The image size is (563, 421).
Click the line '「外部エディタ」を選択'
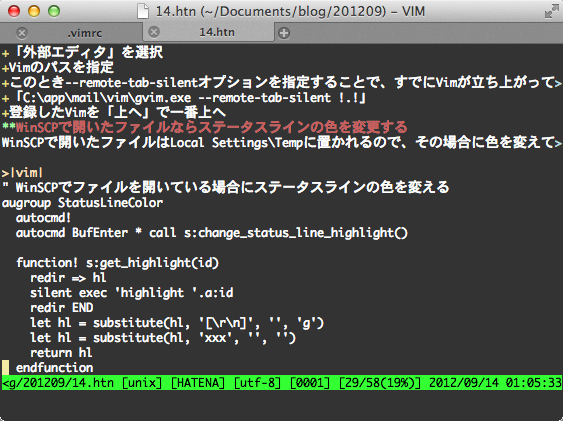click(x=83, y=52)
